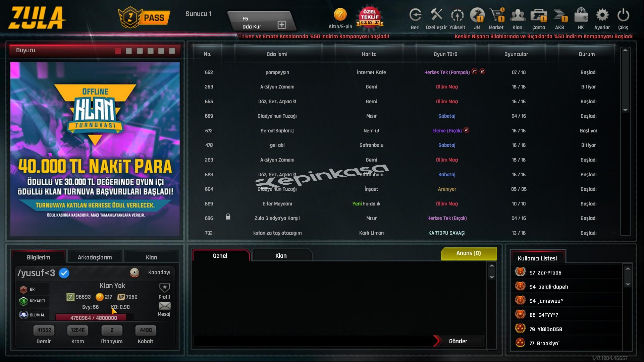Click the Profil badge icon
This screenshot has height=362, width=644.
click(164, 288)
